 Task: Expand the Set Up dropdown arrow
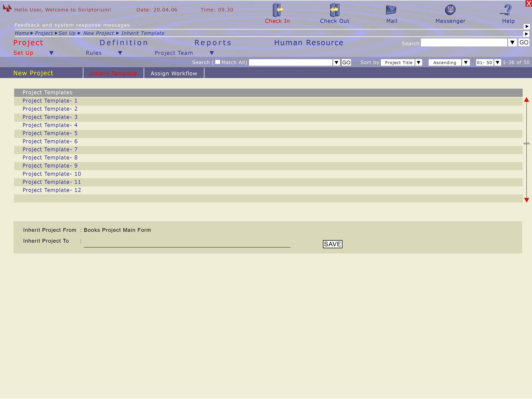point(51,53)
